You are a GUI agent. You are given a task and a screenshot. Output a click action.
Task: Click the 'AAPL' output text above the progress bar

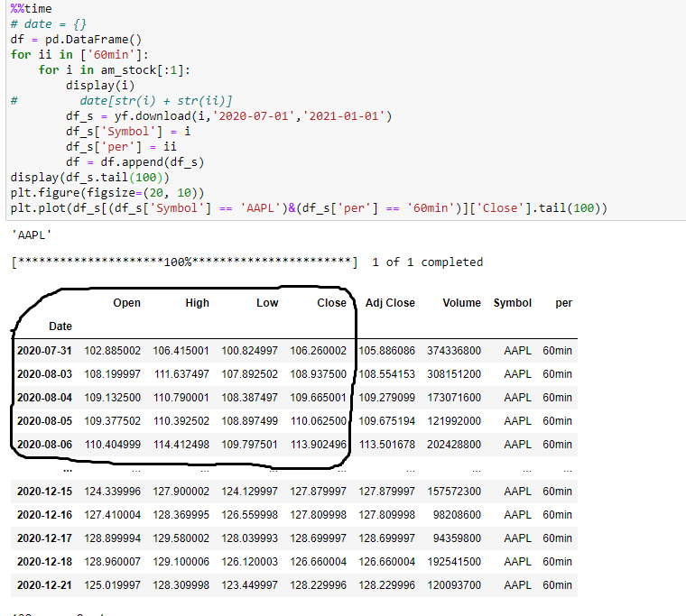pyautogui.click(x=31, y=235)
